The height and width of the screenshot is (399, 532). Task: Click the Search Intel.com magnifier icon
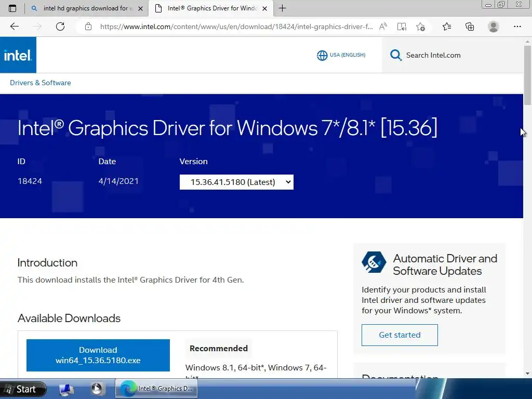coord(395,55)
